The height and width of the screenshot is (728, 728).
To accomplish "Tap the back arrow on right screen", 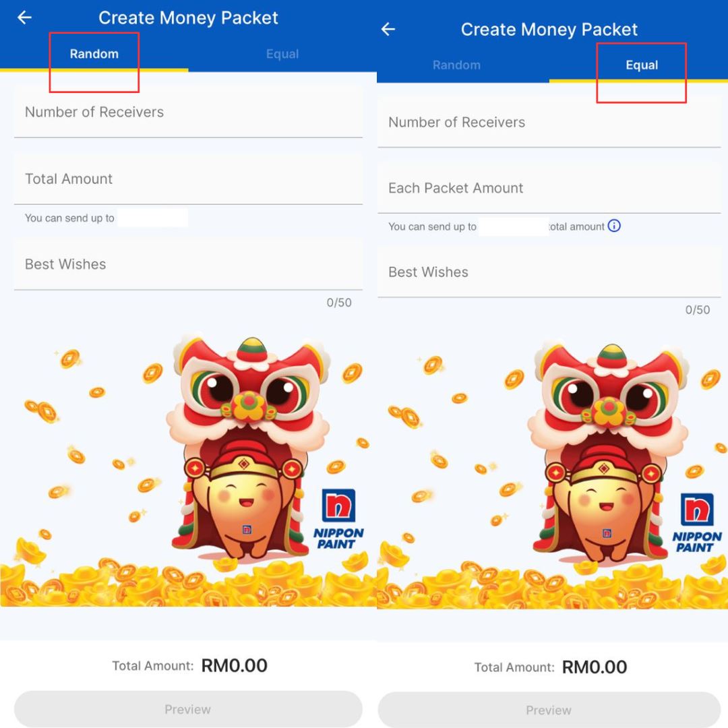I will 388,29.
